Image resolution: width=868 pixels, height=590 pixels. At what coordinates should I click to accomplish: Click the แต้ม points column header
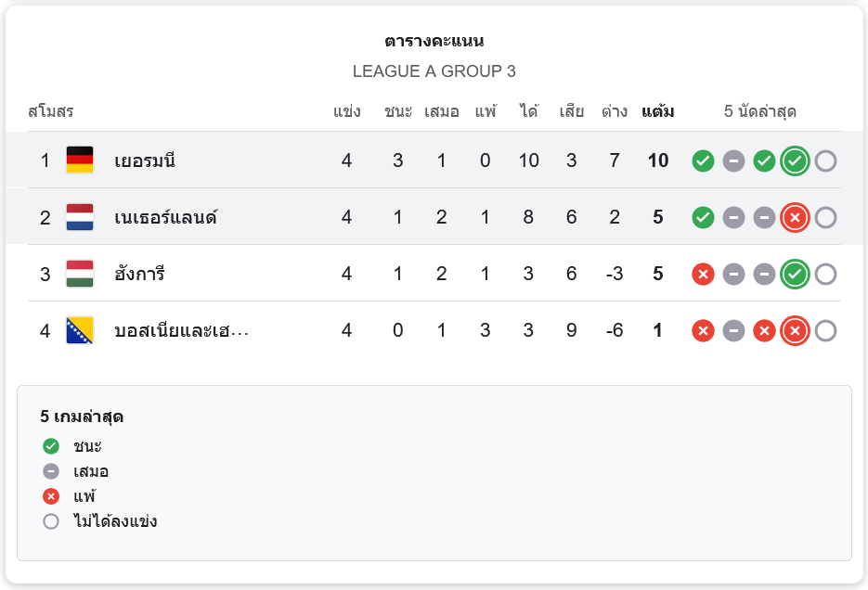pos(657,112)
